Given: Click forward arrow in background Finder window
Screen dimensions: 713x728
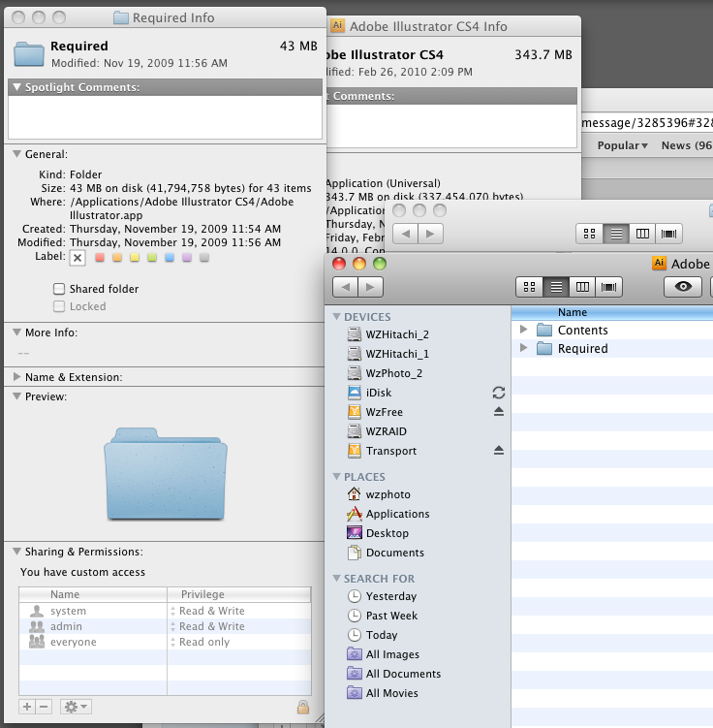Looking at the screenshot, I should [x=430, y=234].
